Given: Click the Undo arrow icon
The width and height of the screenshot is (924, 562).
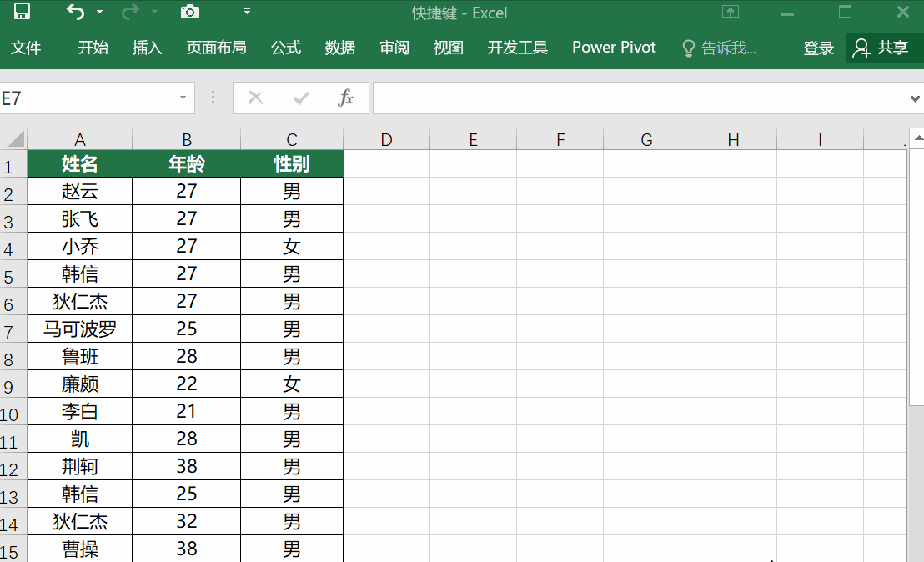Looking at the screenshot, I should tap(75, 12).
